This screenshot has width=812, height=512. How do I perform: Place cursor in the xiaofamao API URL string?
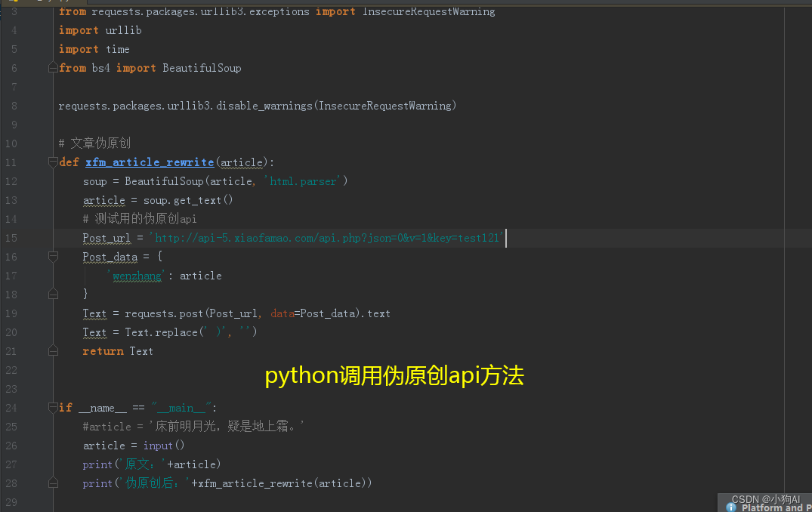click(327, 238)
